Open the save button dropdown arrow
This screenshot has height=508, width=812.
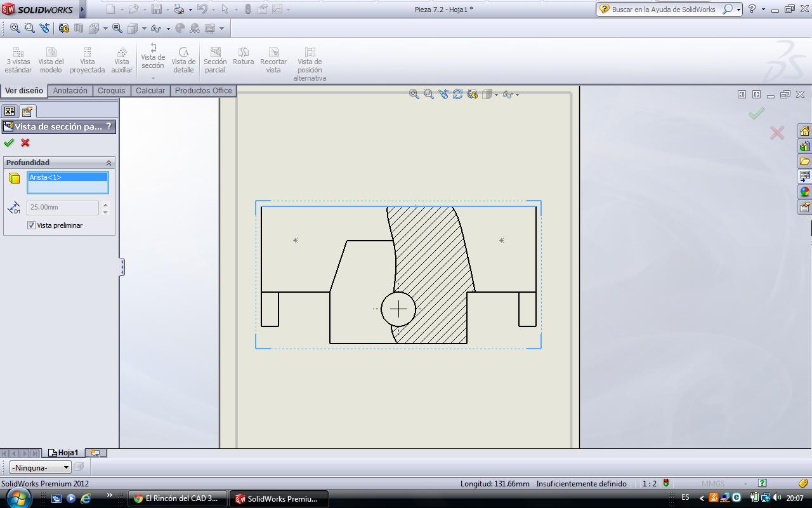coord(167,9)
